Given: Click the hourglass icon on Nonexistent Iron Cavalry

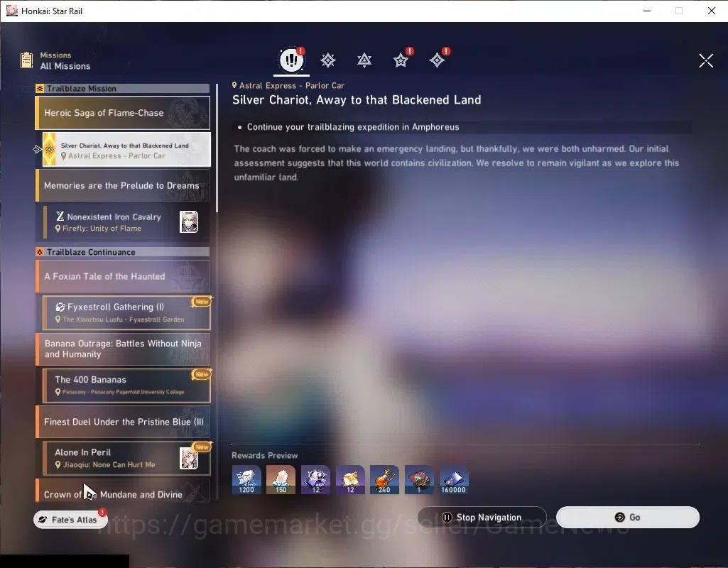Looking at the screenshot, I should click(60, 217).
